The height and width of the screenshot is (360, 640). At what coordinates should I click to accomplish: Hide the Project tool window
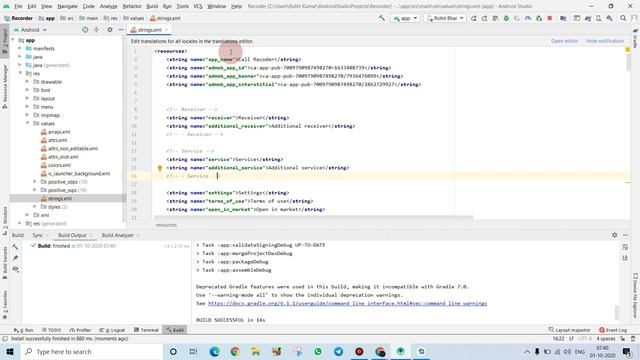click(x=121, y=30)
